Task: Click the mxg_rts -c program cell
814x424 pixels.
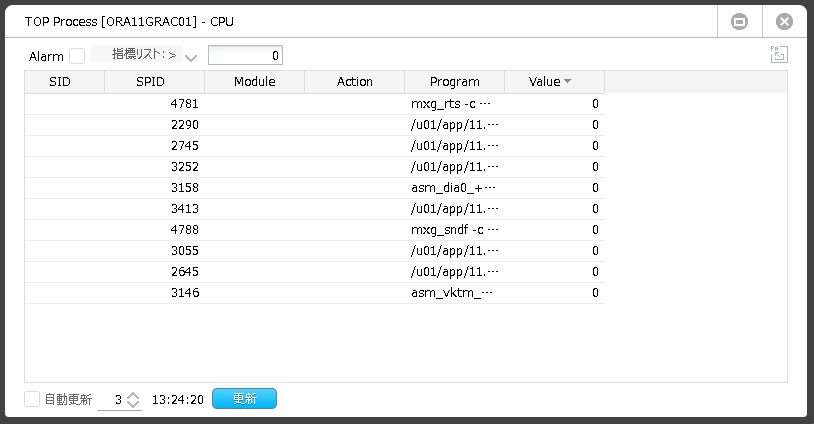Action: 455,104
